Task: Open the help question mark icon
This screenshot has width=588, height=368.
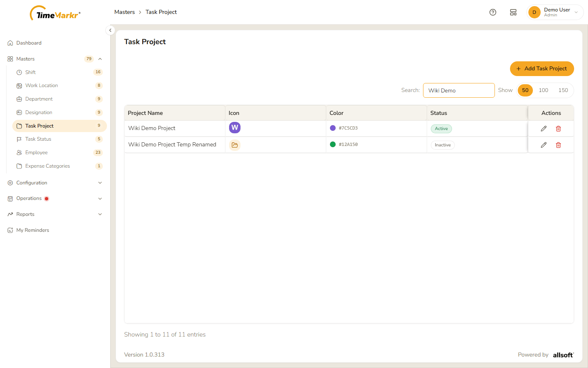Action: (x=493, y=12)
